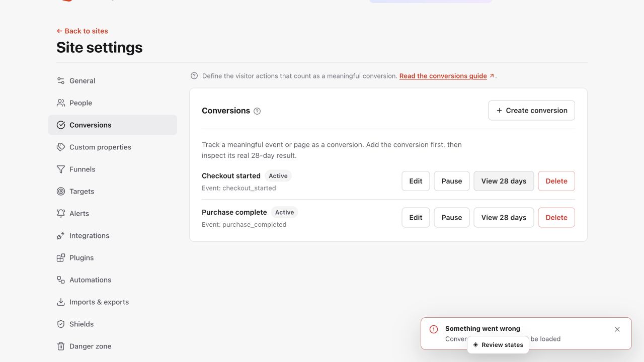
Task: Click the Conversions checkmark circle icon
Action: click(x=61, y=125)
